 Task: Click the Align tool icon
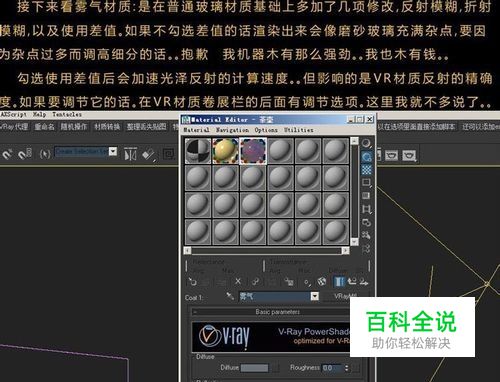(149, 155)
